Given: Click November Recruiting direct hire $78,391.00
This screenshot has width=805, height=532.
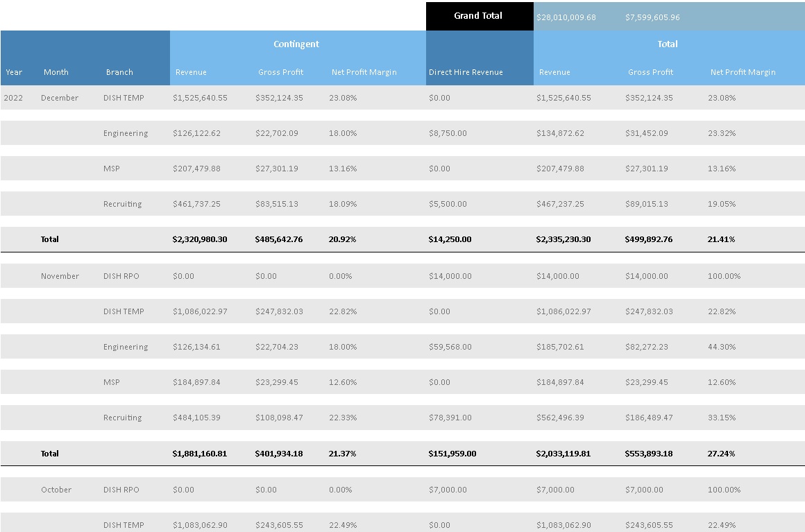Looking at the screenshot, I should click(450, 418).
